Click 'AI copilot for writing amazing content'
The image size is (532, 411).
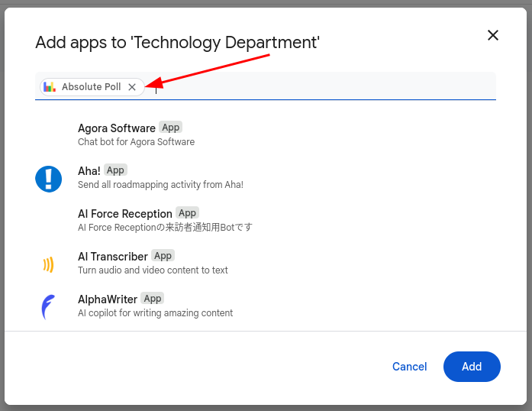(155, 313)
